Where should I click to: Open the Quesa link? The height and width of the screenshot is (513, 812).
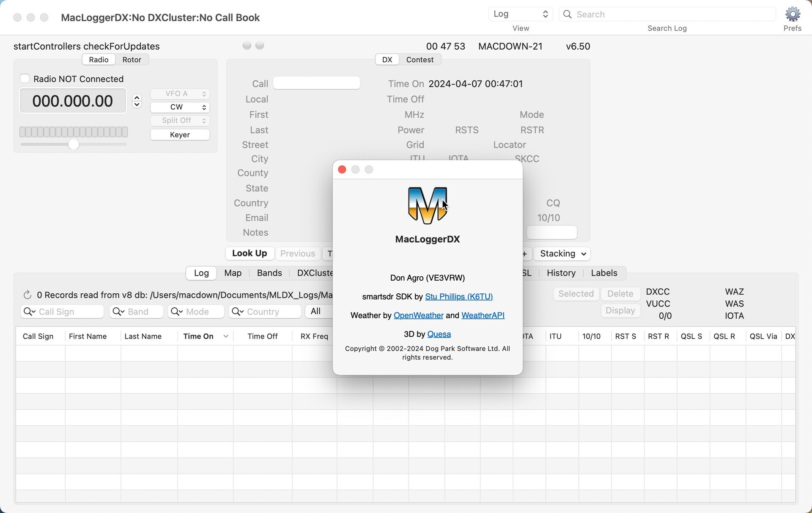pyautogui.click(x=439, y=334)
